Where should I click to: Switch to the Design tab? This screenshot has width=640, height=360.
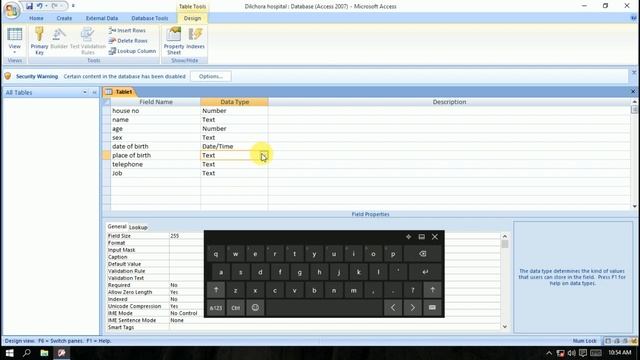(192, 18)
